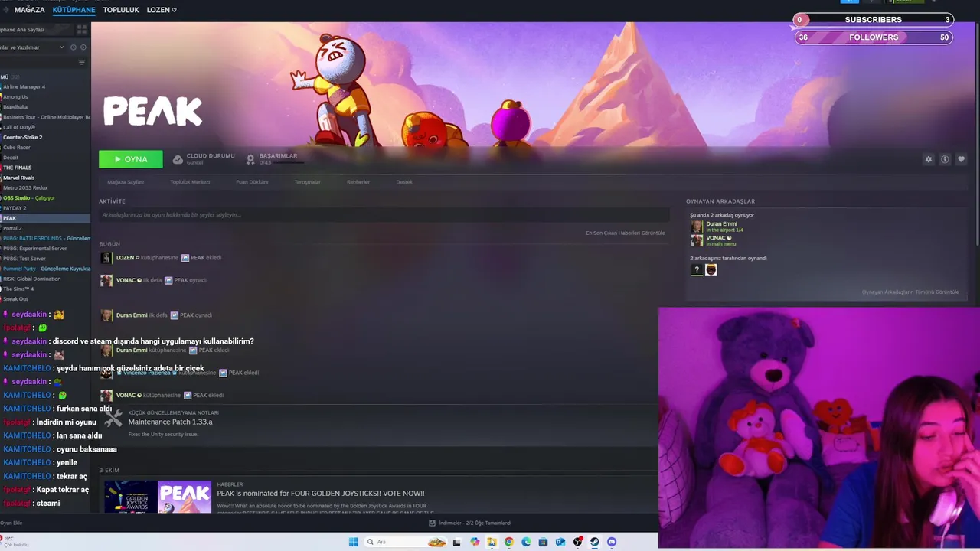
Task: Open the MAĞAZA store tab
Action: coord(29,10)
